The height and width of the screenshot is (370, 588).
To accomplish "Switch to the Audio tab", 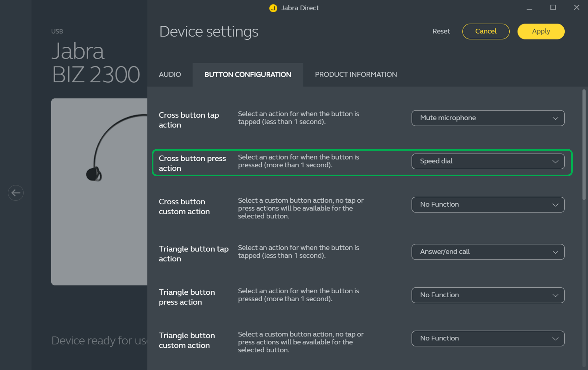I will point(170,75).
